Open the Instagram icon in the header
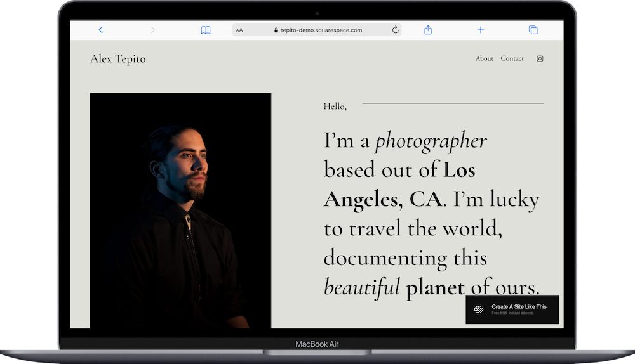The image size is (635, 364). 540,58
